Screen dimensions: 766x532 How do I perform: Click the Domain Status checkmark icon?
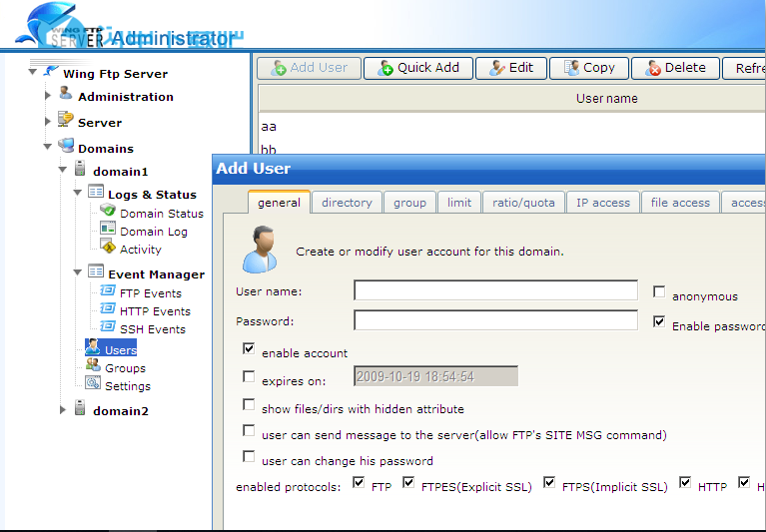pyautogui.click(x=108, y=211)
